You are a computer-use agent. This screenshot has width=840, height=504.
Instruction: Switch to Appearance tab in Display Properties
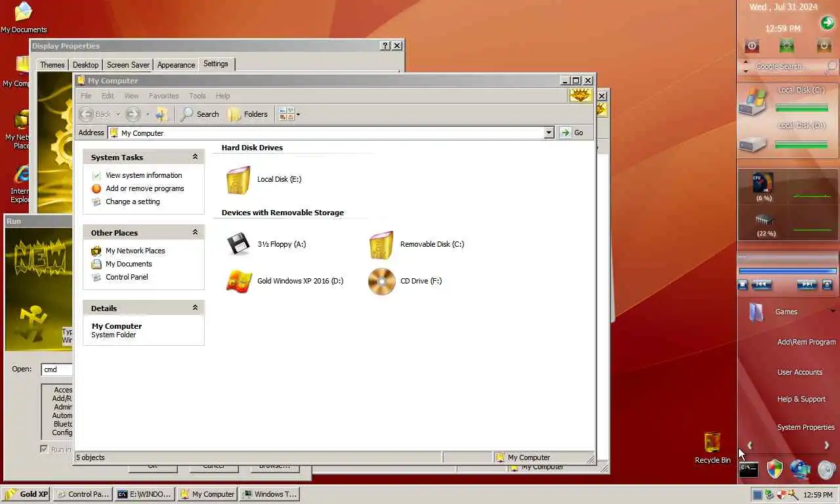176,65
